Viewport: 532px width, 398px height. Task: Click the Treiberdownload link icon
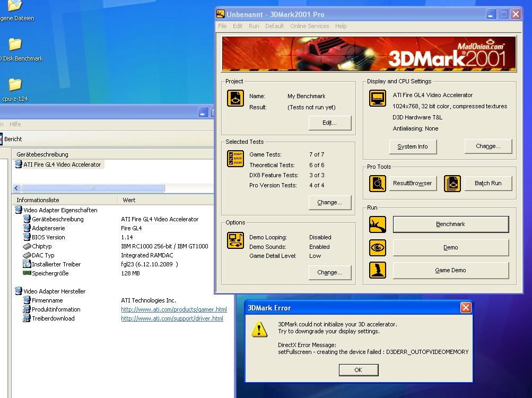pyautogui.click(x=27, y=318)
